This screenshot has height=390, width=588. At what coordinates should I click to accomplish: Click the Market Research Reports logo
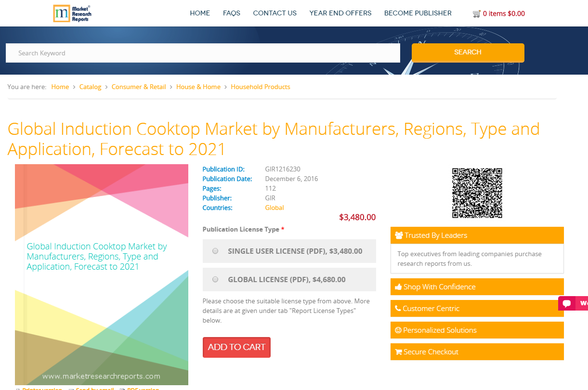(72, 13)
